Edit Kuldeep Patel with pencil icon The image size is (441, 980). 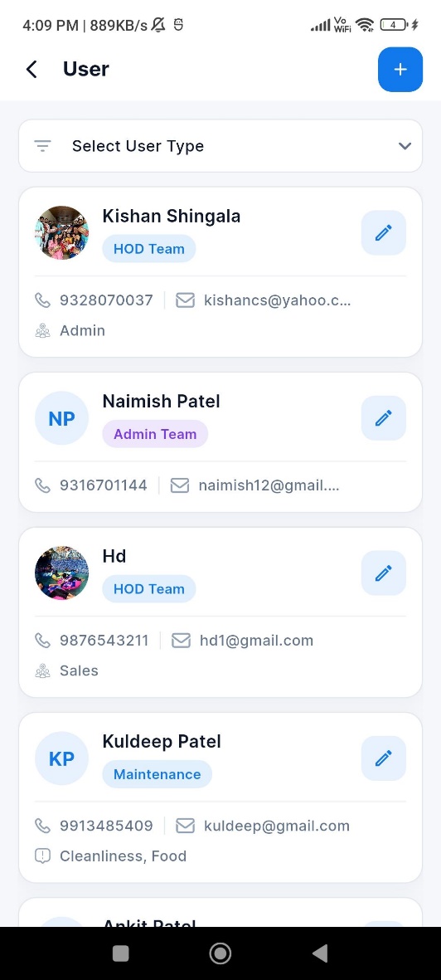pyautogui.click(x=384, y=758)
